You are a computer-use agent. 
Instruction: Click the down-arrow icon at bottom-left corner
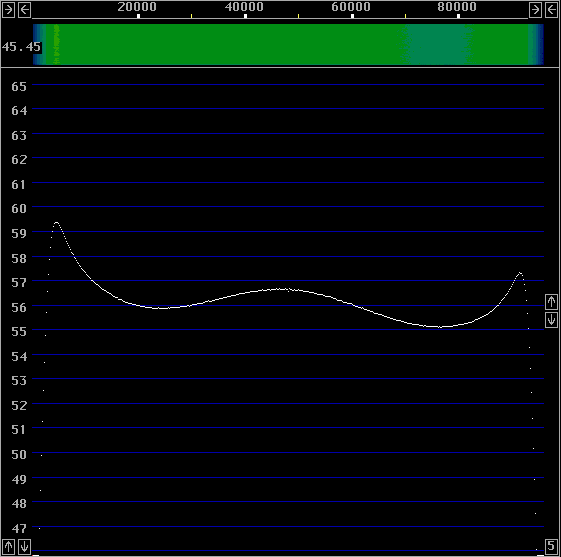pos(24,547)
